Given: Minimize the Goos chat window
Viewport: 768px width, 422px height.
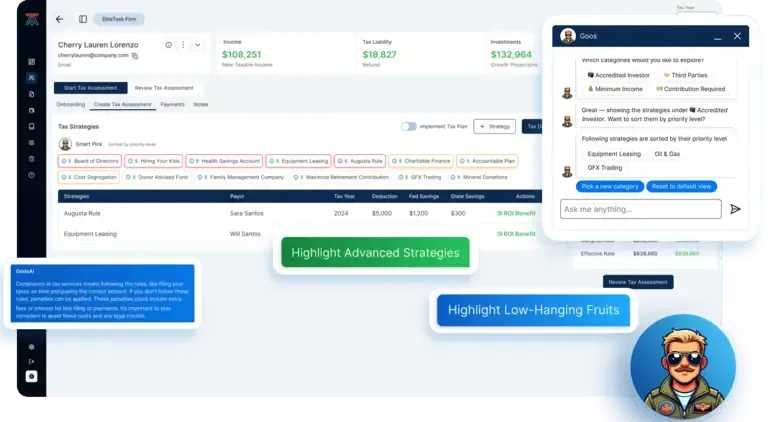Looking at the screenshot, I should tap(718, 37).
